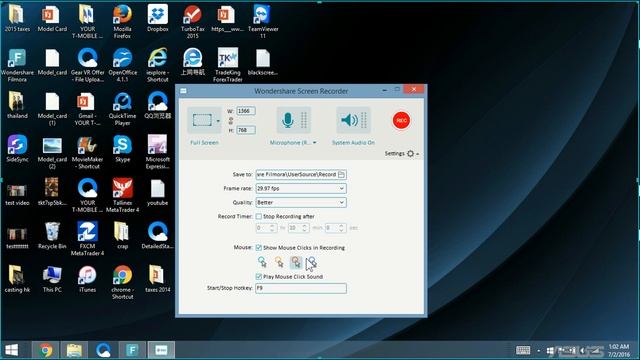Collapse settings panel via Settings arrow
Viewport: 640px width, 360px height.
click(418, 154)
